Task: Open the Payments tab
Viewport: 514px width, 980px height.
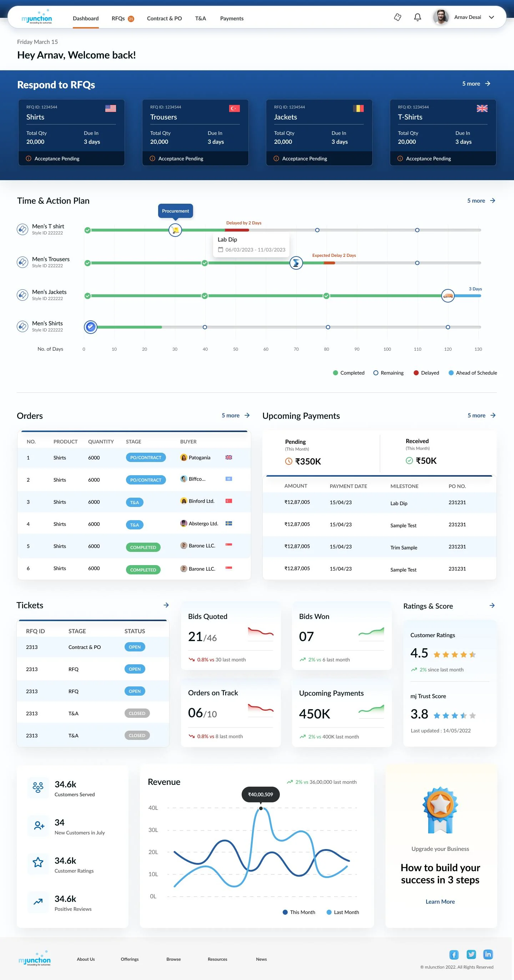Action: point(232,18)
